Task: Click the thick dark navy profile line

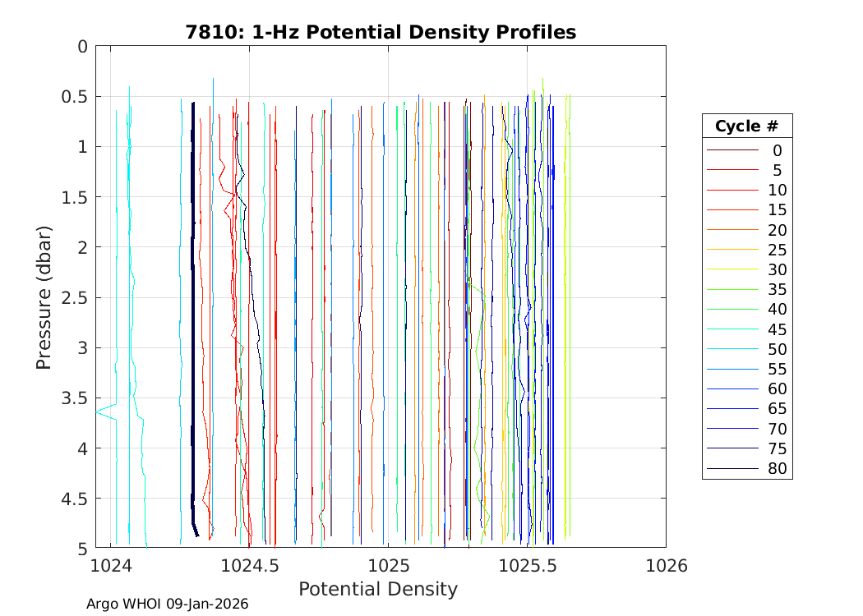Action: pyautogui.click(x=192, y=329)
